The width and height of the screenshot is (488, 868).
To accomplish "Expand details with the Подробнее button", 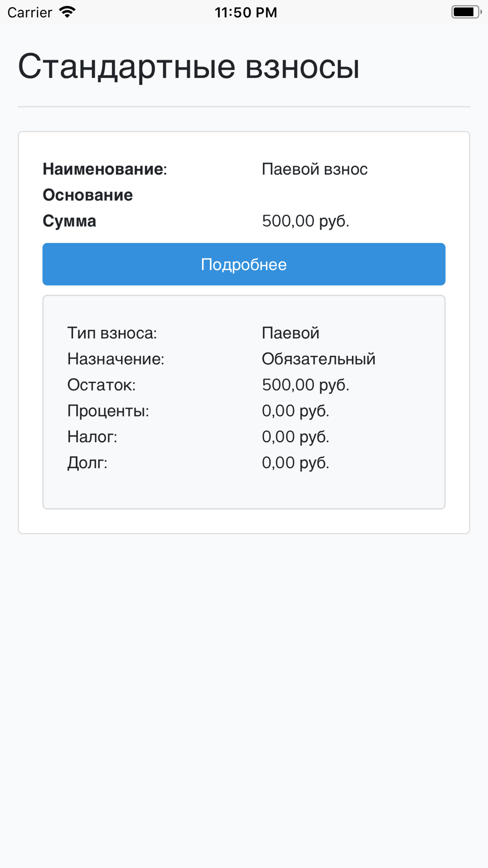I will (x=244, y=264).
